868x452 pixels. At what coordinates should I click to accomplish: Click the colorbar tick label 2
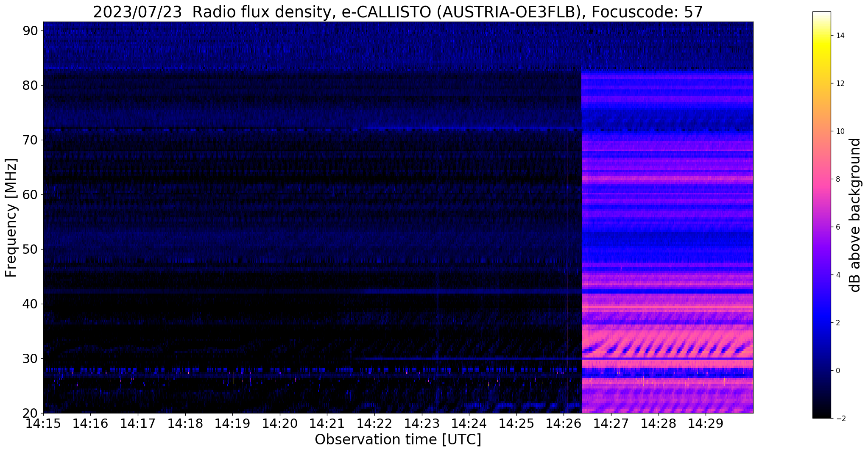coord(837,323)
